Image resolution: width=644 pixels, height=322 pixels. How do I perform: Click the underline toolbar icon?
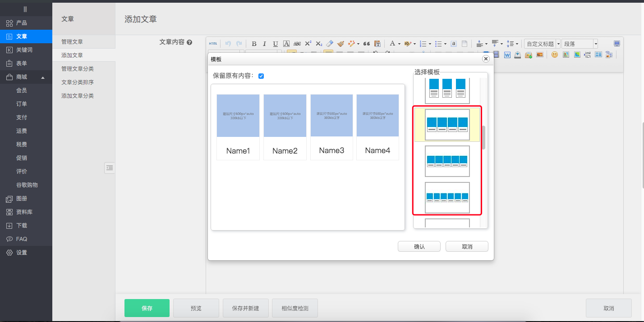(x=275, y=44)
